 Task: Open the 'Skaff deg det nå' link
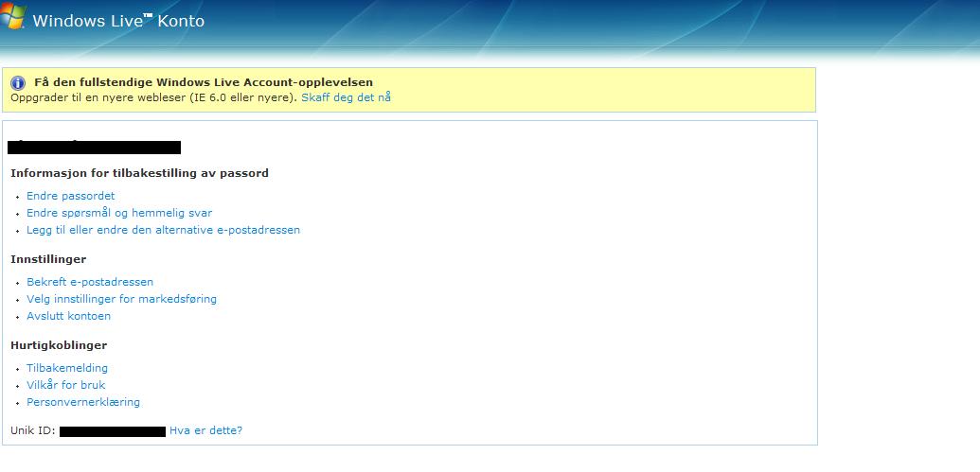click(x=347, y=97)
